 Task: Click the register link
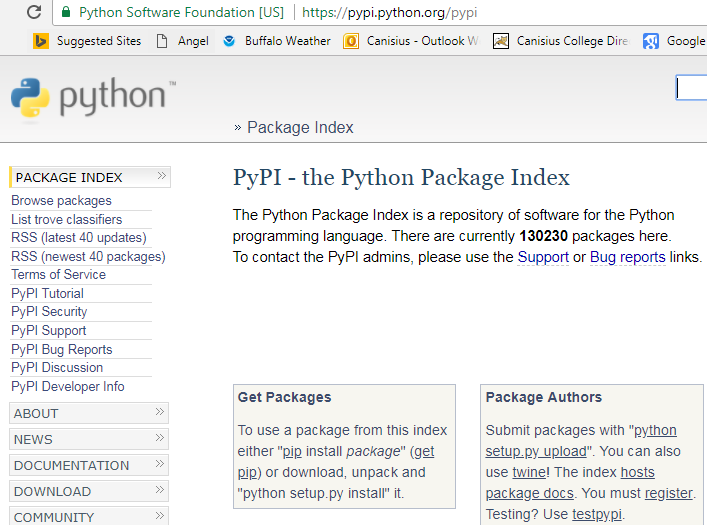point(669,493)
